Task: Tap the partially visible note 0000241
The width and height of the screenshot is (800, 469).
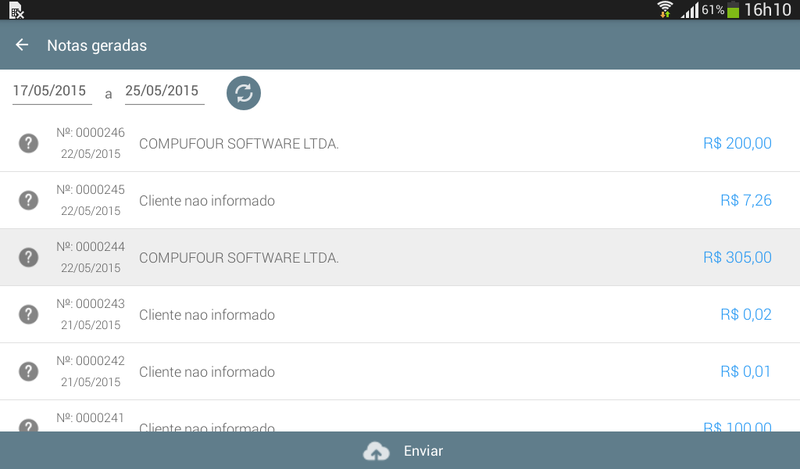Action: click(x=400, y=418)
